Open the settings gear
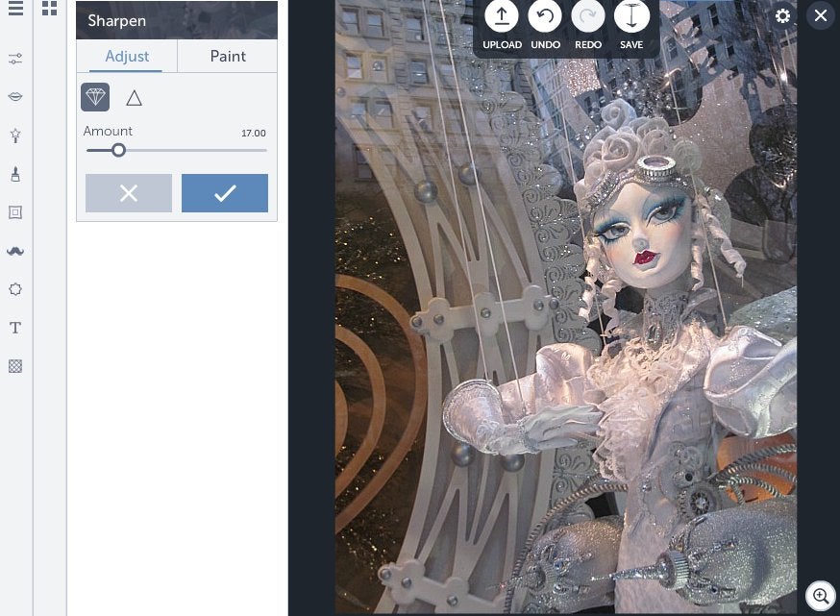 coord(782,16)
